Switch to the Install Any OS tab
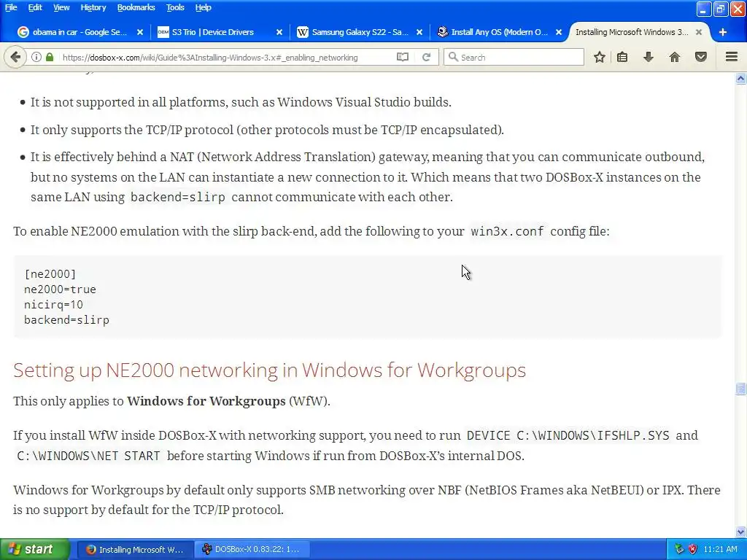This screenshot has width=747, height=560. tap(499, 32)
